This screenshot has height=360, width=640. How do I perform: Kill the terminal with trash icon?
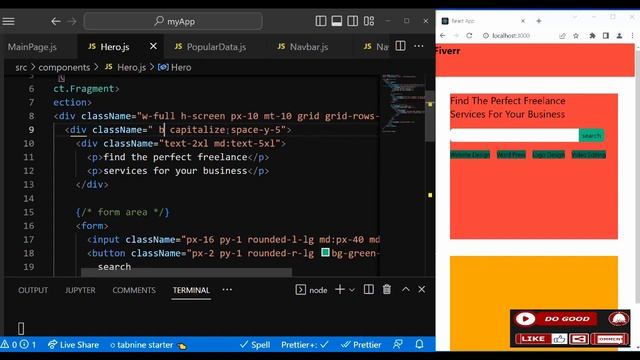tap(387, 289)
